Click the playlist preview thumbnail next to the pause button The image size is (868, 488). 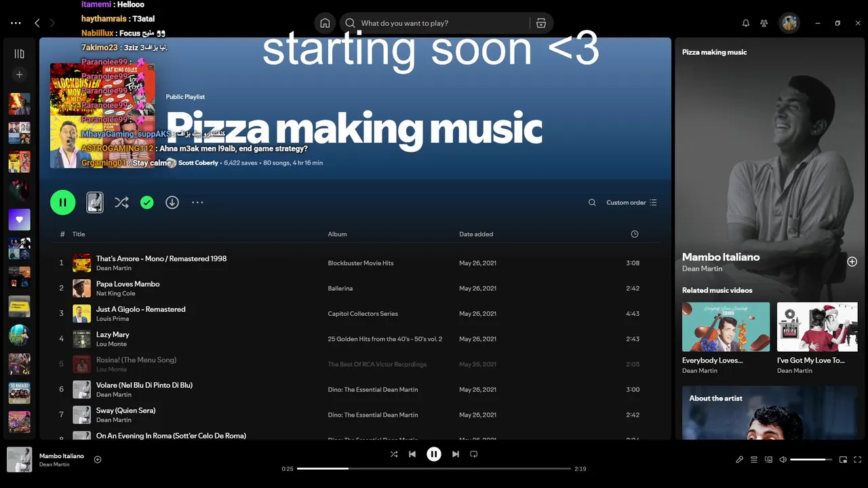(x=95, y=202)
